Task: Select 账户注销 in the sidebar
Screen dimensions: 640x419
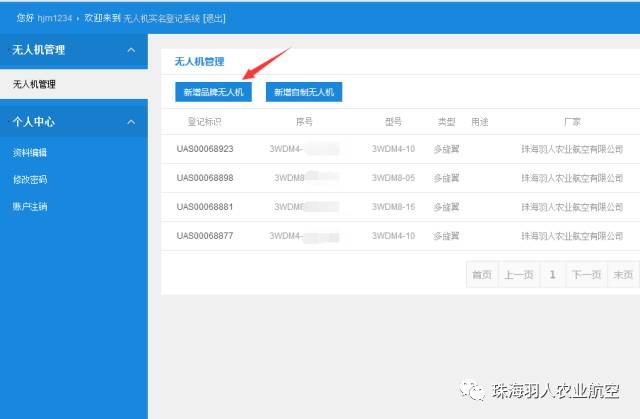Action: [x=30, y=207]
